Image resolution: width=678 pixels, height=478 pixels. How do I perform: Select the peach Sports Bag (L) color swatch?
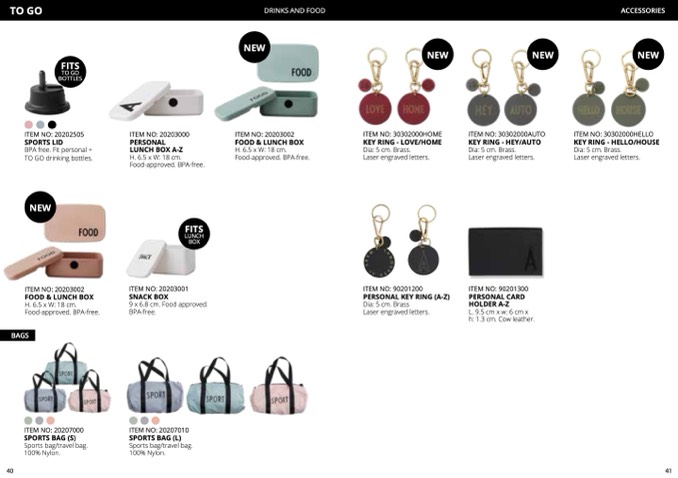156,420
